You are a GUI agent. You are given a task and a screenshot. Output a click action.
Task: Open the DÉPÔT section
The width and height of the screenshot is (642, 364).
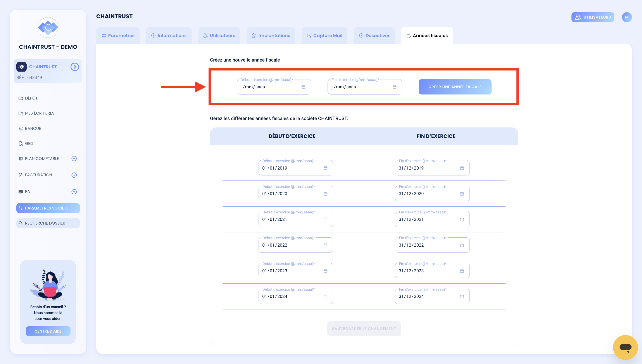click(x=28, y=98)
